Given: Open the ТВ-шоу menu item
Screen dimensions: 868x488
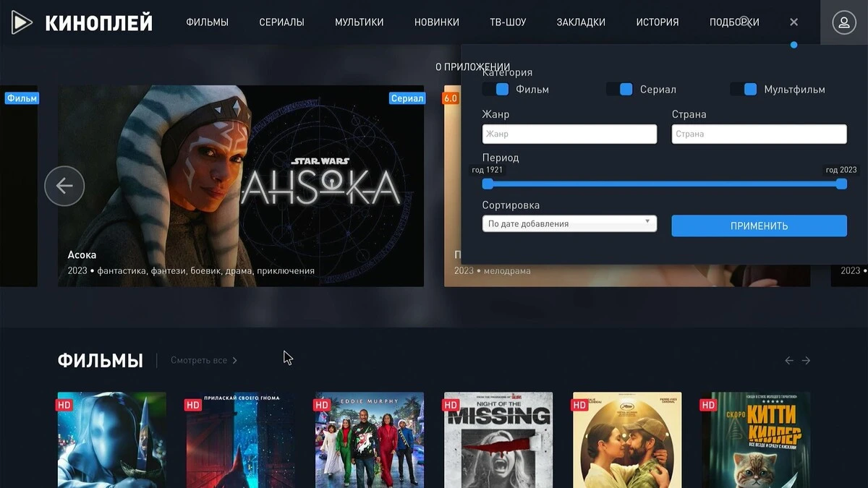Looking at the screenshot, I should click(508, 22).
